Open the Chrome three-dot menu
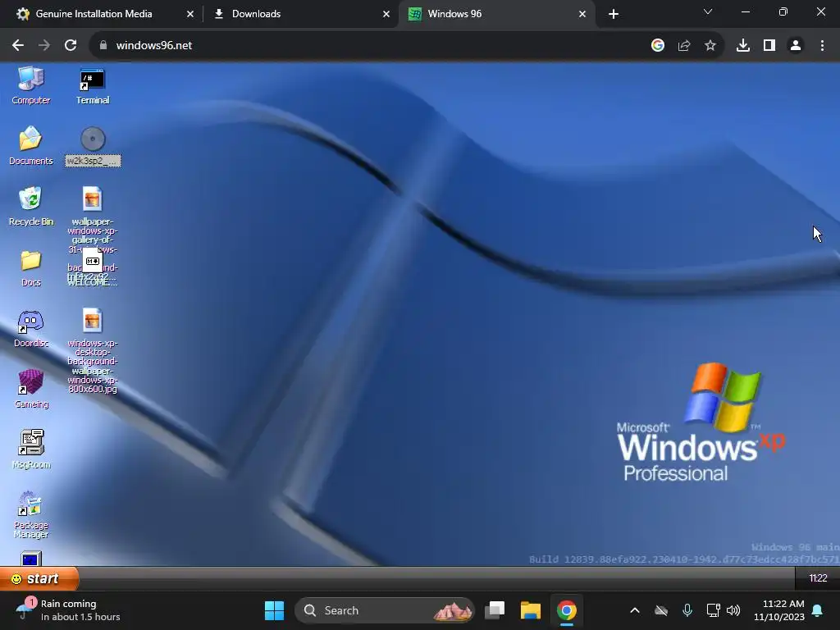This screenshot has height=630, width=840. (822, 46)
